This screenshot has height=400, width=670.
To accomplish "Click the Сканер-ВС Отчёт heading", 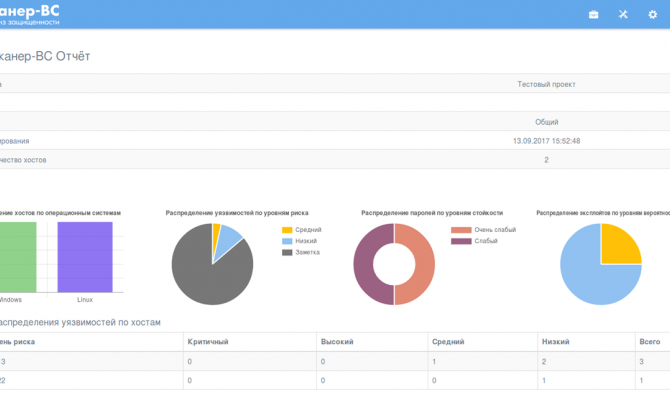I will [x=44, y=56].
